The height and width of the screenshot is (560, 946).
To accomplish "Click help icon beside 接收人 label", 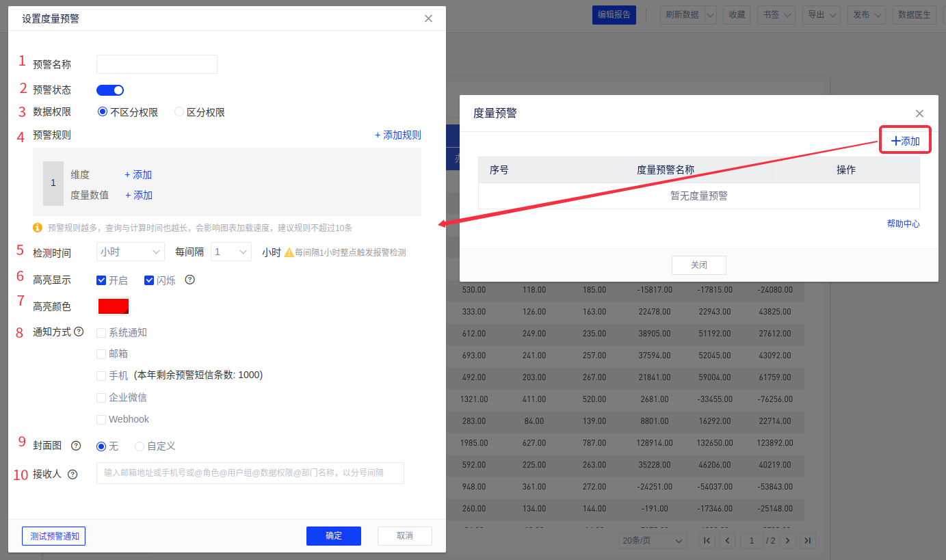I will pyautogui.click(x=73, y=474).
